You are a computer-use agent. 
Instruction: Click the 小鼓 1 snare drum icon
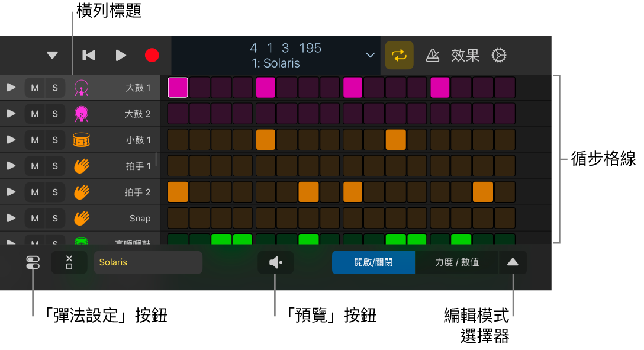coord(81,140)
